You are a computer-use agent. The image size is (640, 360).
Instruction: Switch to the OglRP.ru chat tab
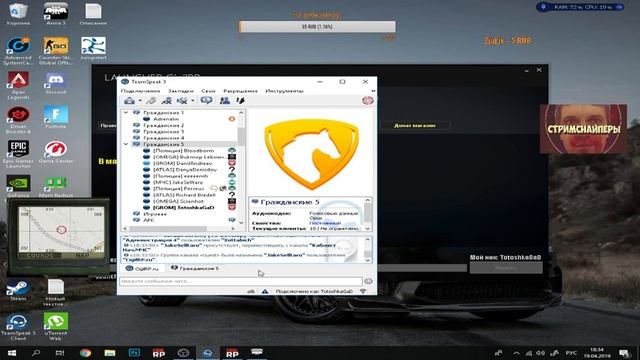coord(142,269)
